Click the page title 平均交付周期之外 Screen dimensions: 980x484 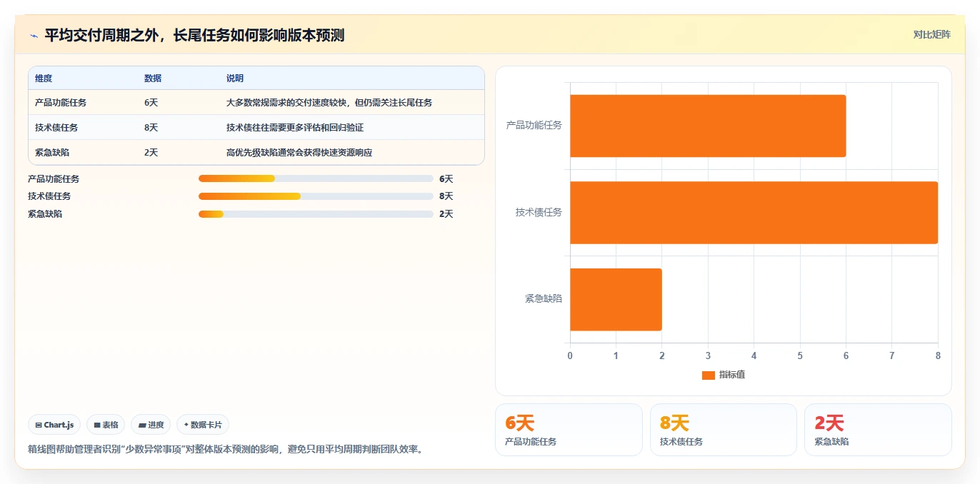[x=194, y=35]
